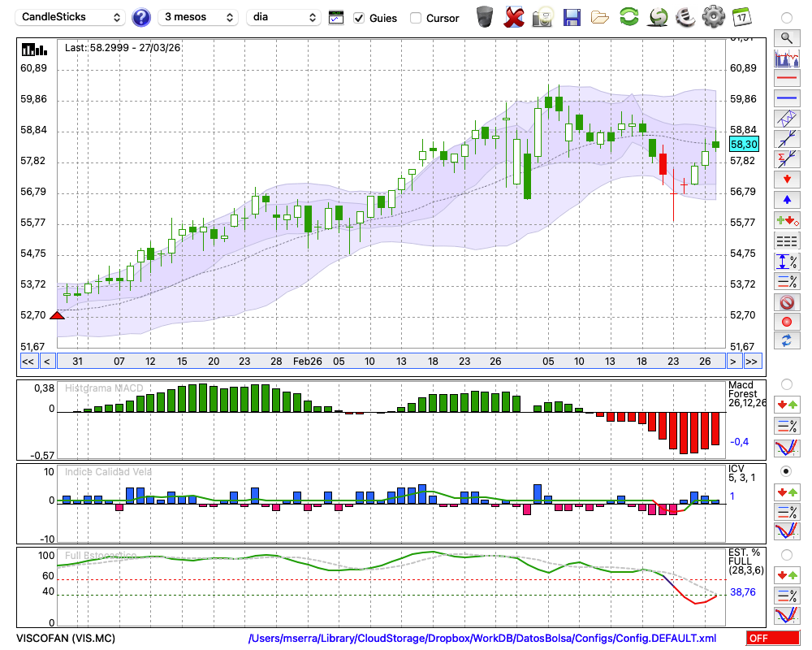Click the red prohibition sign icon
Image resolution: width=812 pixels, height=650 pixels.
(x=787, y=302)
